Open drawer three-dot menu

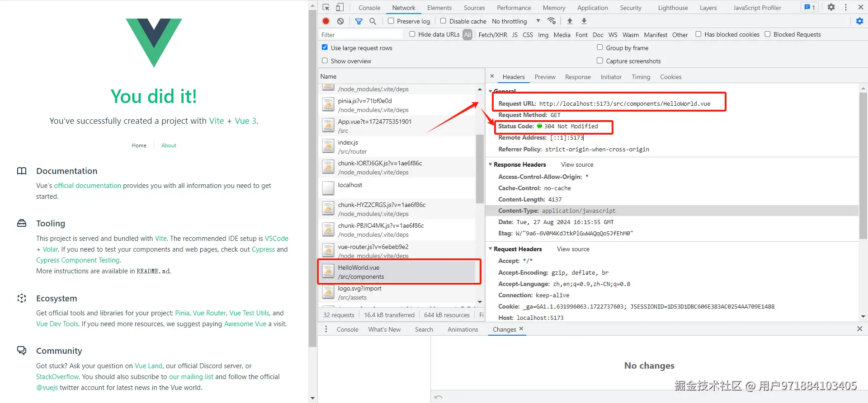(326, 329)
